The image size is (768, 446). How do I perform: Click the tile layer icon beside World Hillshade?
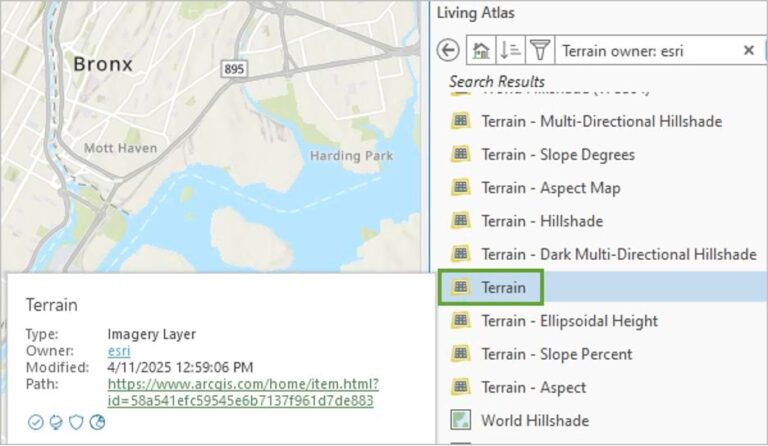click(460, 420)
